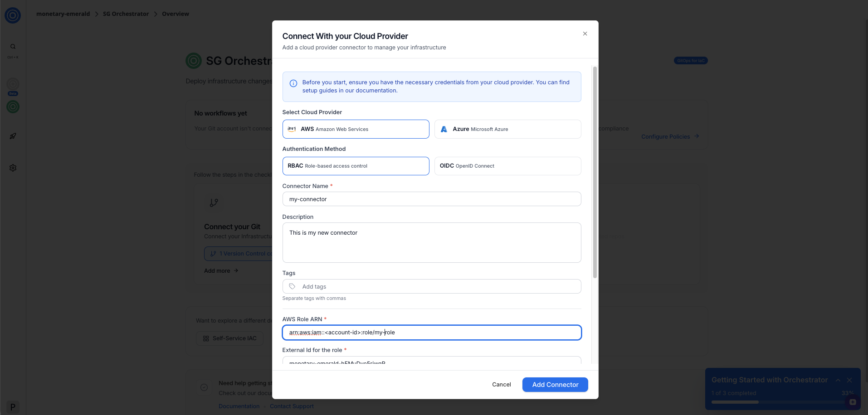Focus the Connector Name input field

[431, 199]
